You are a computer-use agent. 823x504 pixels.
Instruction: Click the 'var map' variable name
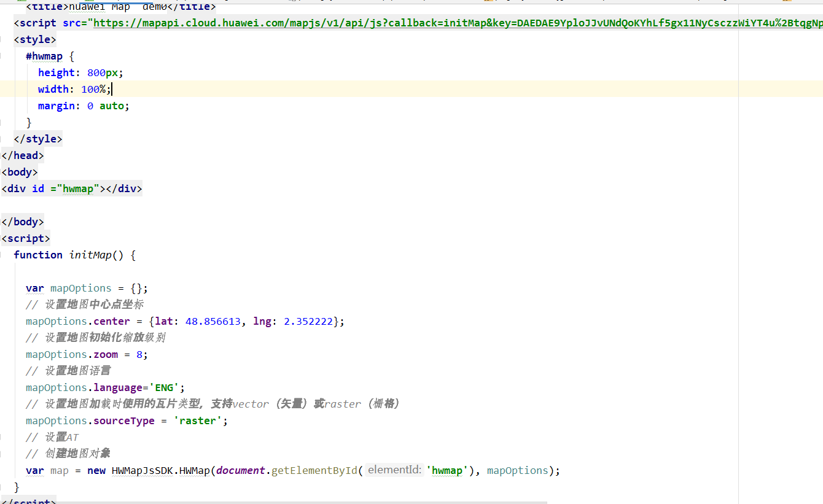(x=60, y=470)
